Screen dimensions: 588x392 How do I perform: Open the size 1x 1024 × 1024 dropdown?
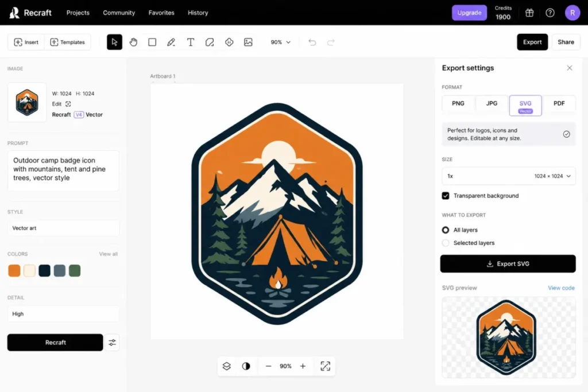click(509, 176)
